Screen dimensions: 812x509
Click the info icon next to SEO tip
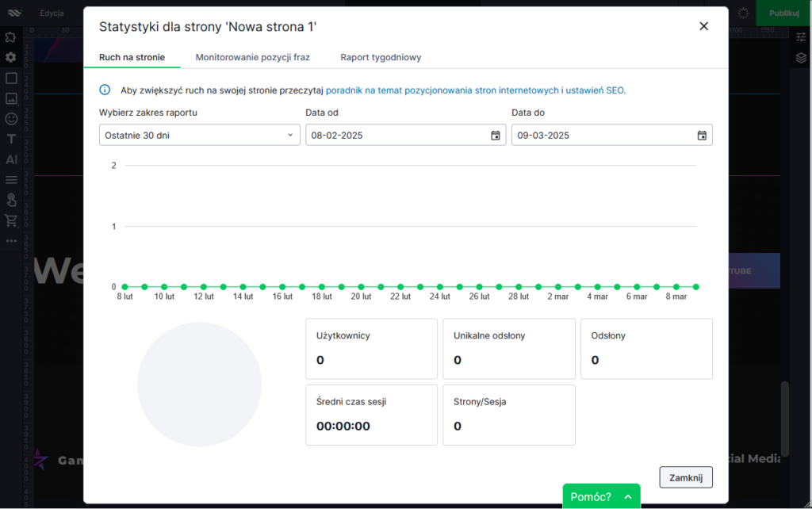(105, 90)
